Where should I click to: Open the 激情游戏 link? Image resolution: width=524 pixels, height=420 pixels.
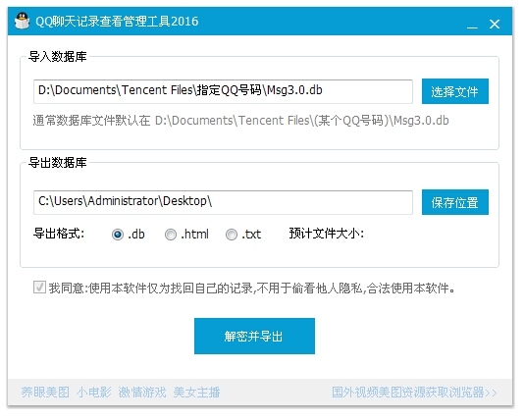tap(142, 393)
